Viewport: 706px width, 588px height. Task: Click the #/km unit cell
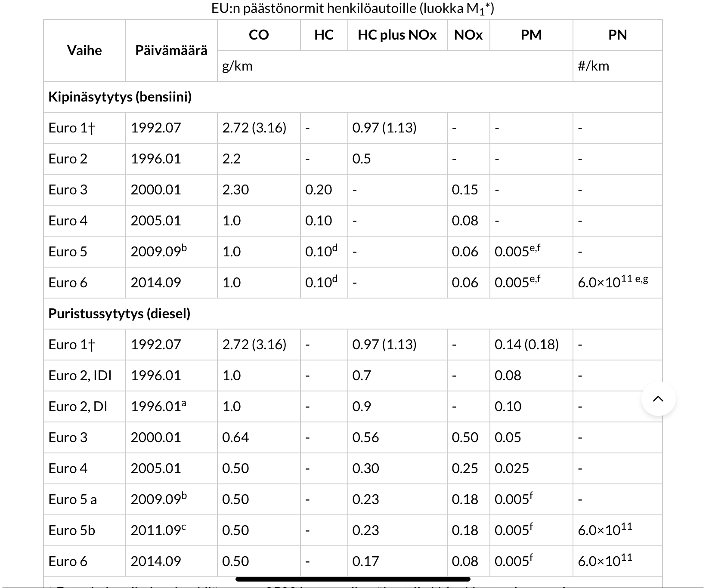click(x=593, y=66)
